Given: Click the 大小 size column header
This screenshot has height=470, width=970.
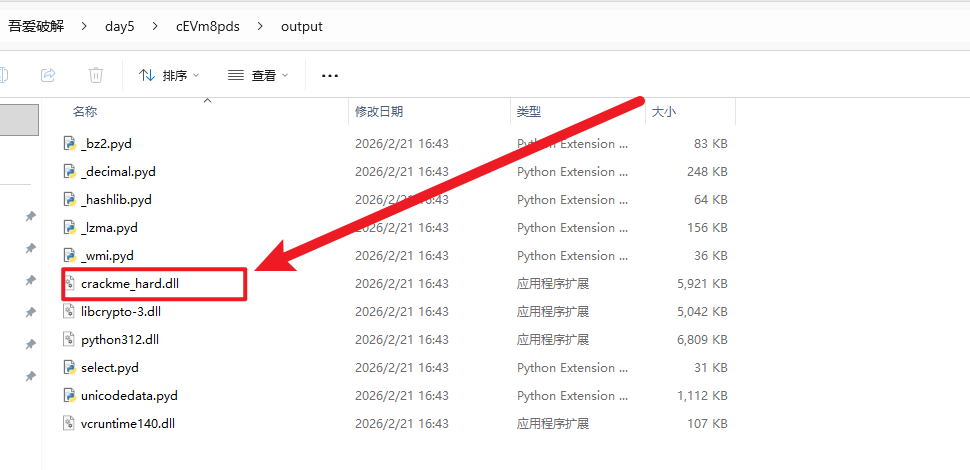Looking at the screenshot, I should tap(664, 112).
